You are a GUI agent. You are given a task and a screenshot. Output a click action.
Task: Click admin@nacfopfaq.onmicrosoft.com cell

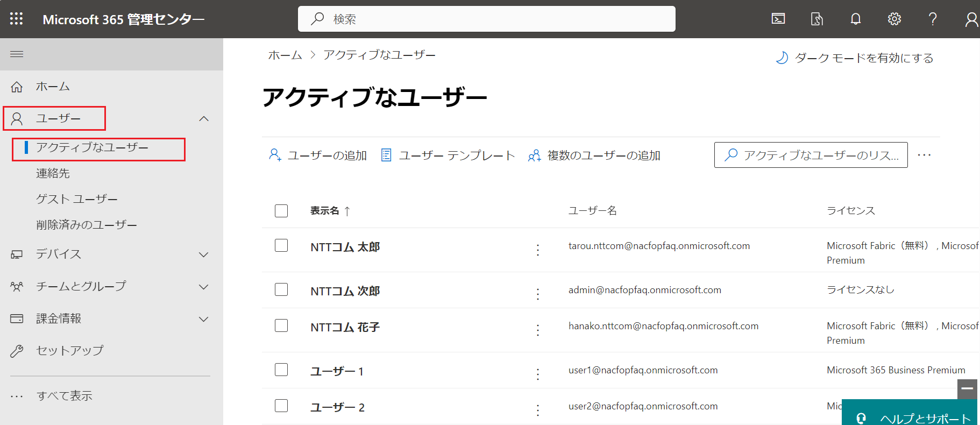point(645,290)
